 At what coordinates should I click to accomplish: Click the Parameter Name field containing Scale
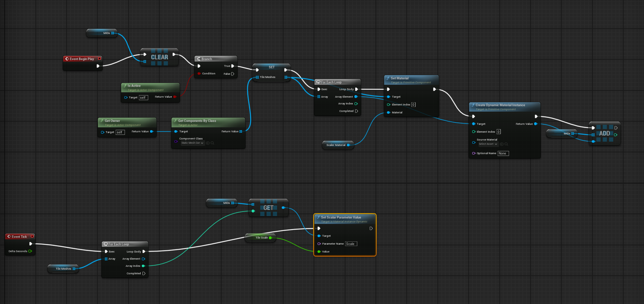tap(351, 244)
